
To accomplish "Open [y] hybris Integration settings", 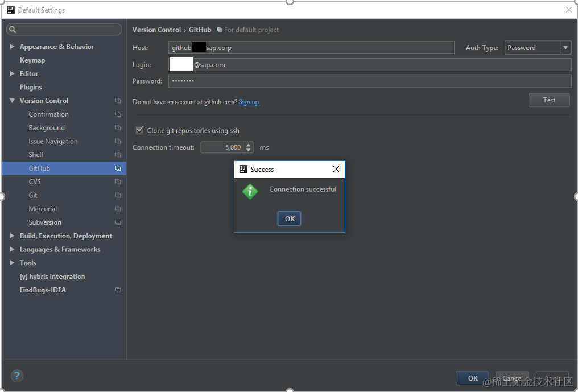I will pyautogui.click(x=52, y=277).
